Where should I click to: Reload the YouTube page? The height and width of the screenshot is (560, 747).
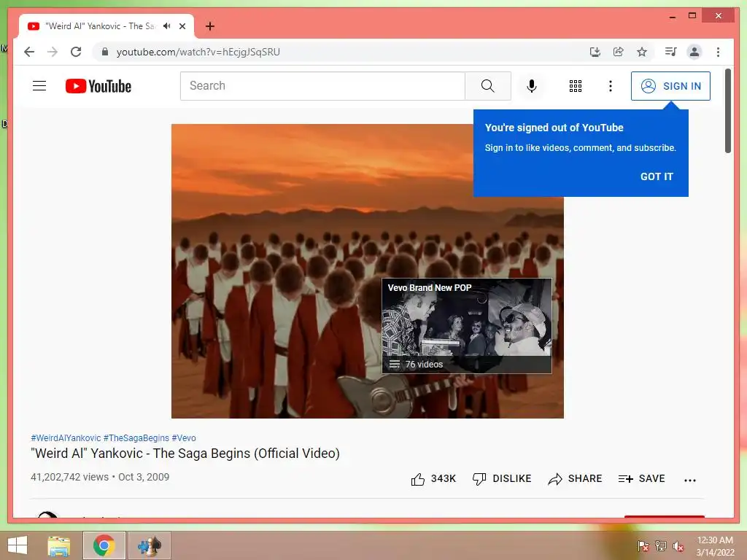coord(76,52)
